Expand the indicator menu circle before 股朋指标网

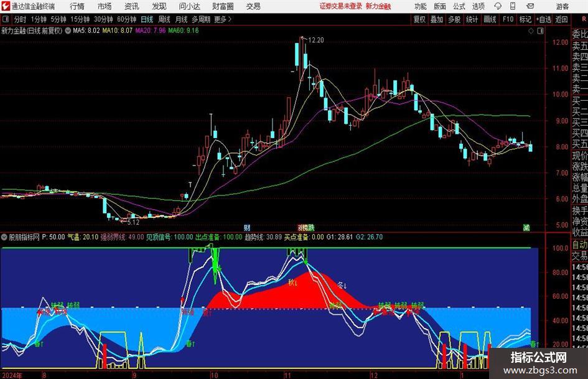pos(4,236)
